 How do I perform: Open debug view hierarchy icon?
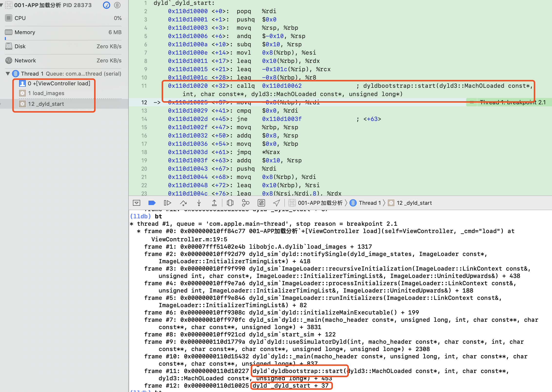(230, 203)
